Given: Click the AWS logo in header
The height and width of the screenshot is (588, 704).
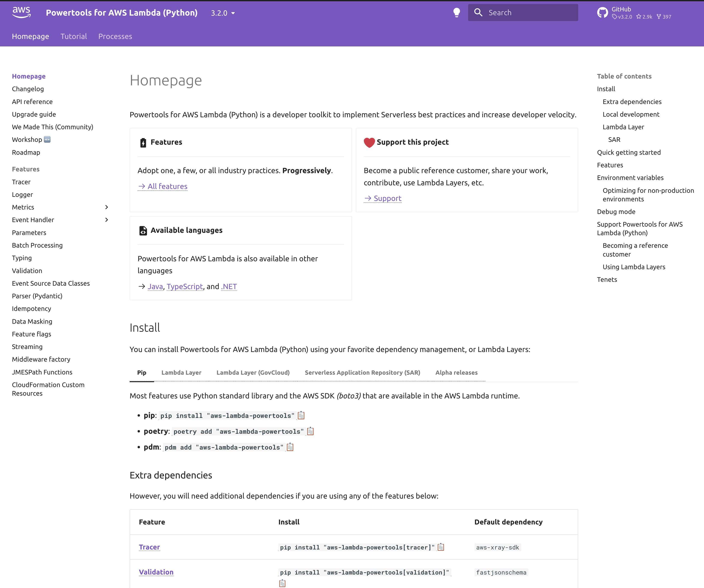Looking at the screenshot, I should (21, 12).
